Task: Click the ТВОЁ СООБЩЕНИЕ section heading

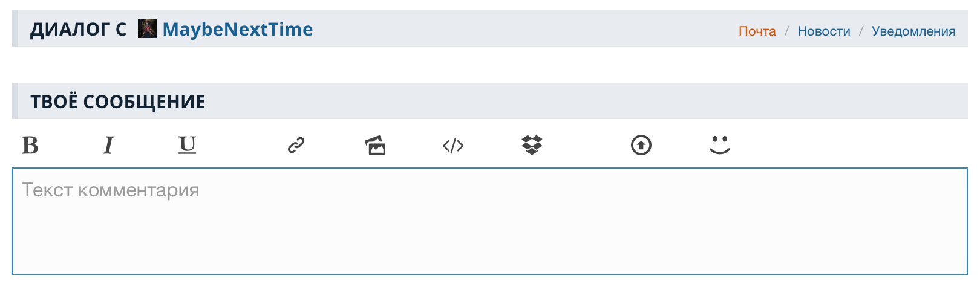Action: click(118, 101)
